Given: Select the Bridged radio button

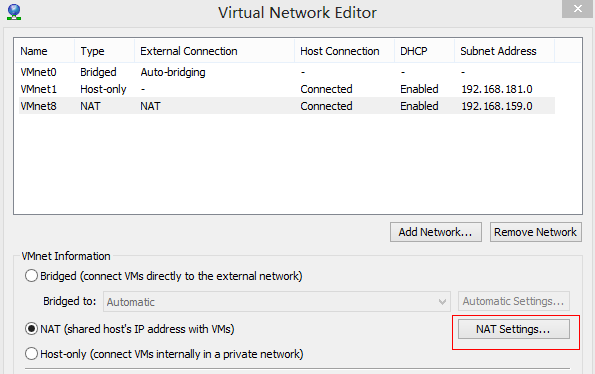Looking at the screenshot, I should [x=31, y=276].
